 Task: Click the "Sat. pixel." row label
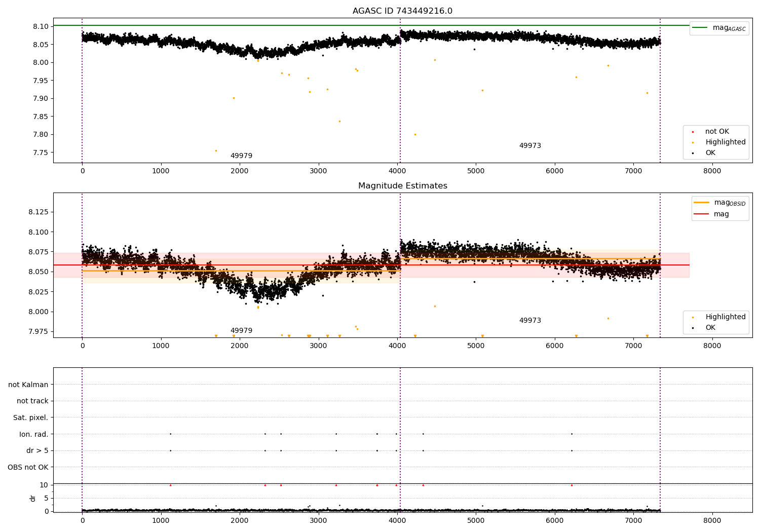pos(31,417)
